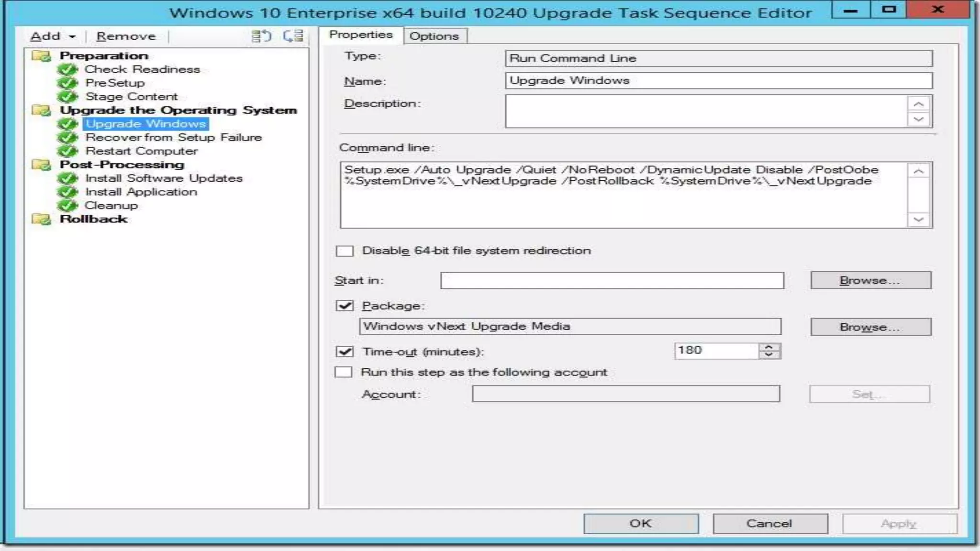This screenshot has height=551, width=980.
Task: Click into the Description text box
Action: tap(706, 111)
